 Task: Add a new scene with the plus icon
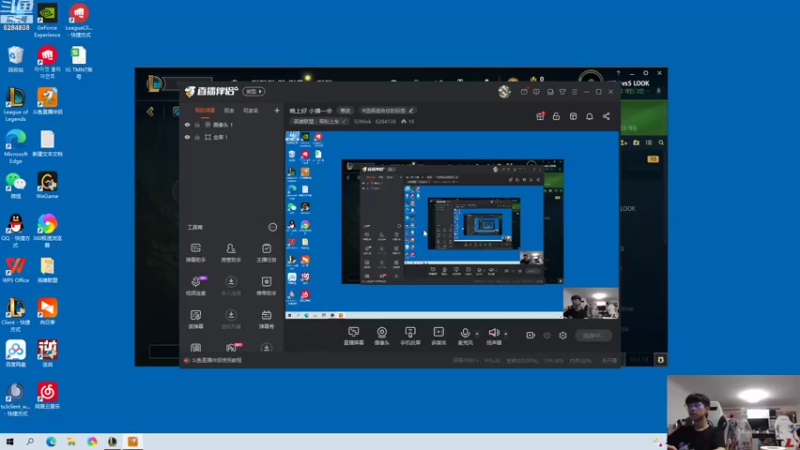(x=277, y=110)
